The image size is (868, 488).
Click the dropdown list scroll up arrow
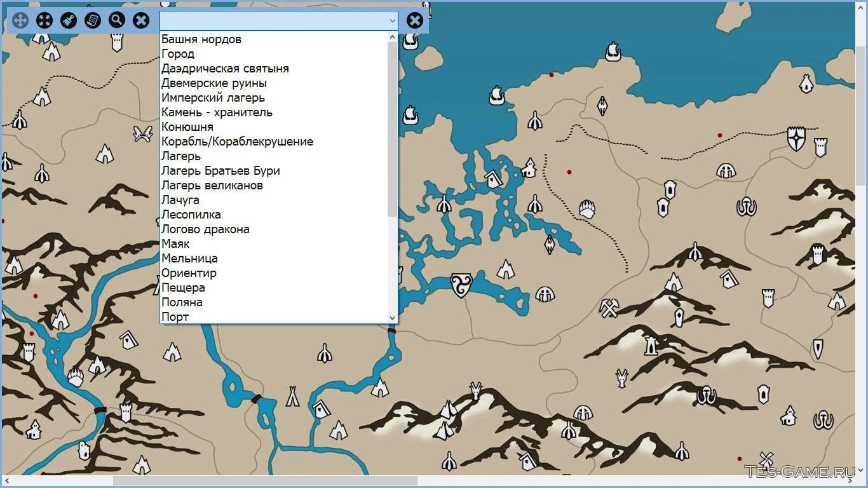[x=392, y=37]
